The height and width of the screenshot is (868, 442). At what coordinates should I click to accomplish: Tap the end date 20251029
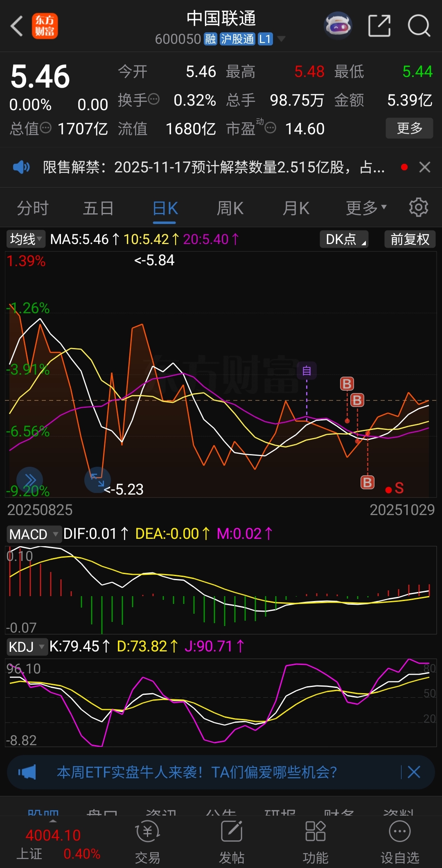pos(402,510)
